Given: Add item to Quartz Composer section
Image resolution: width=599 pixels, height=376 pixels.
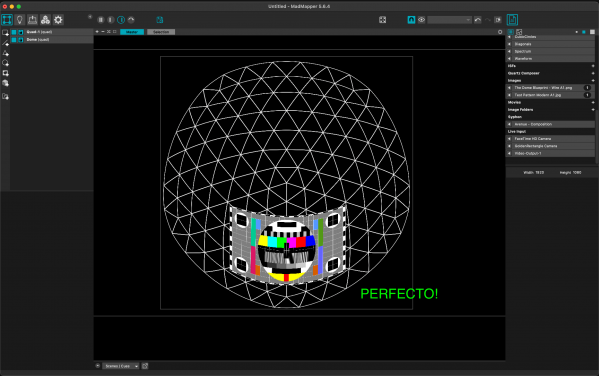Looking at the screenshot, I should pos(593,73).
